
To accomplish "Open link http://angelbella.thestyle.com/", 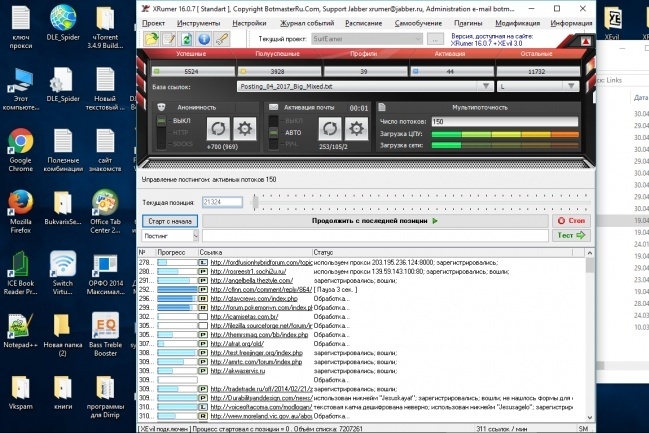I will coord(251,281).
